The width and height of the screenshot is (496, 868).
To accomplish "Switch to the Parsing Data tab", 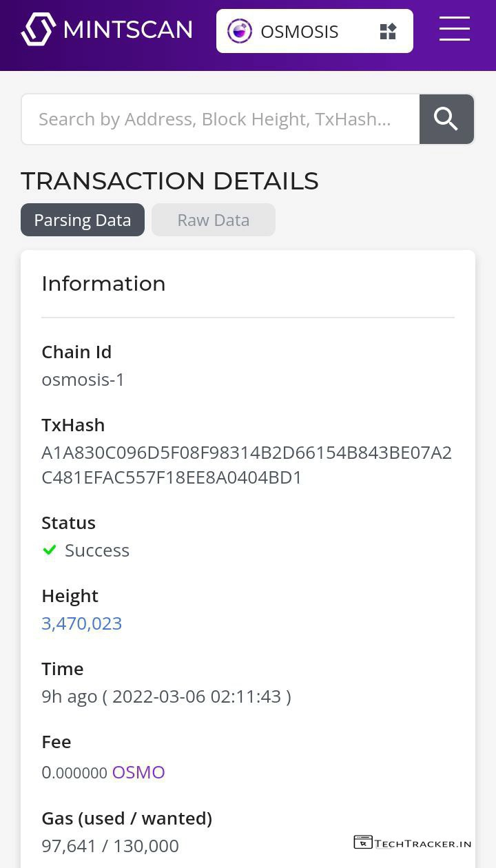I will pyautogui.click(x=83, y=220).
